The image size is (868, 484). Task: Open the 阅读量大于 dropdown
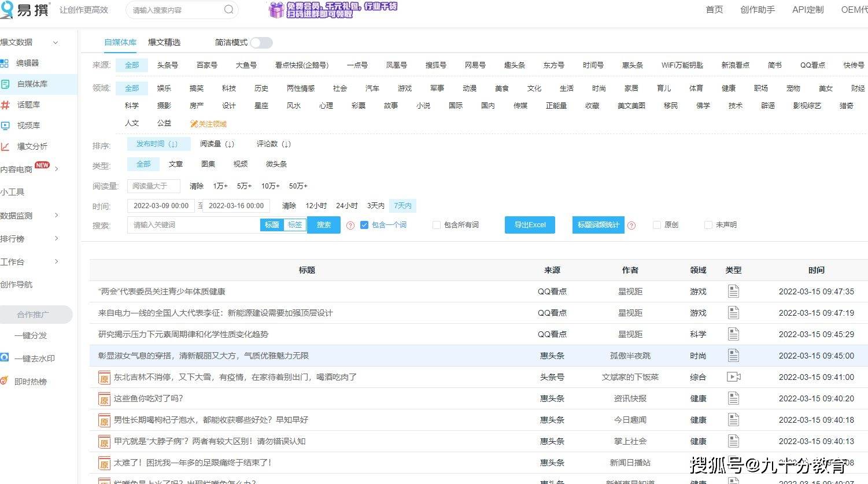click(x=153, y=186)
